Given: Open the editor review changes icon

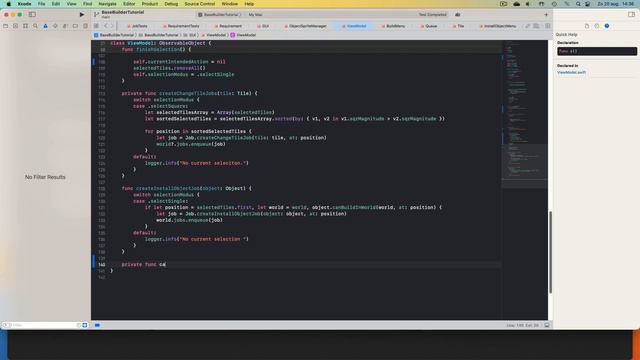Looking at the screenshot, I should pos(527,26).
